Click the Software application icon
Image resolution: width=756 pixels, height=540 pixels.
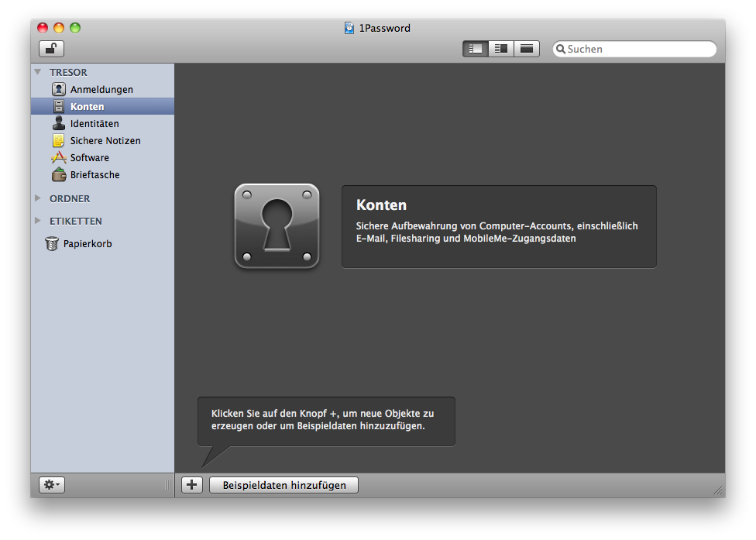pos(58,158)
